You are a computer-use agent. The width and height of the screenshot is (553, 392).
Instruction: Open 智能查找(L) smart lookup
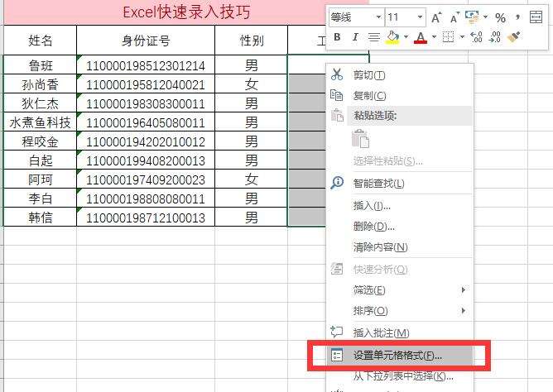tap(401, 183)
